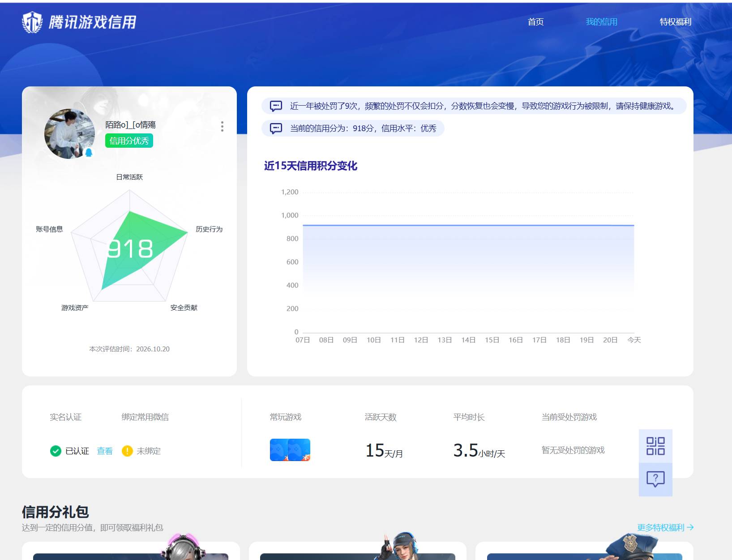The image size is (732, 560).
Task: Click the chat icon beside current score notice
Action: [x=276, y=128]
